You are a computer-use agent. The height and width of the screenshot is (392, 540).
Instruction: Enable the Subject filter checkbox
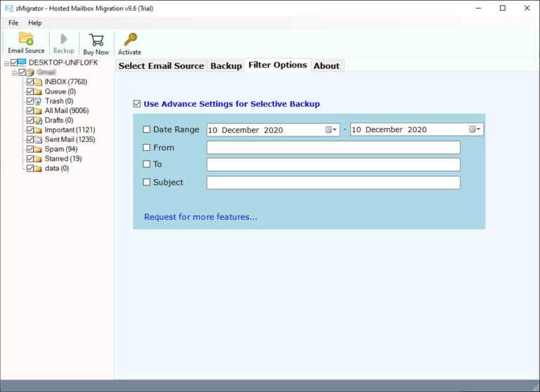point(147,182)
